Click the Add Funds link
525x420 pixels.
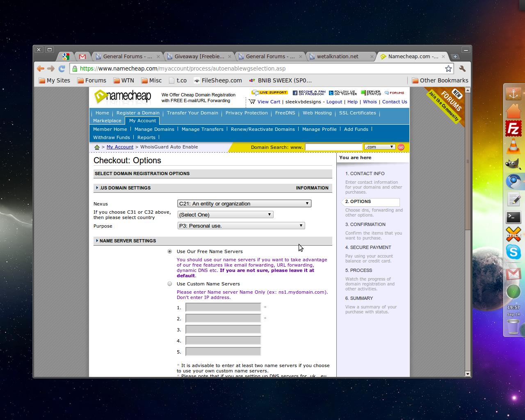356,129
